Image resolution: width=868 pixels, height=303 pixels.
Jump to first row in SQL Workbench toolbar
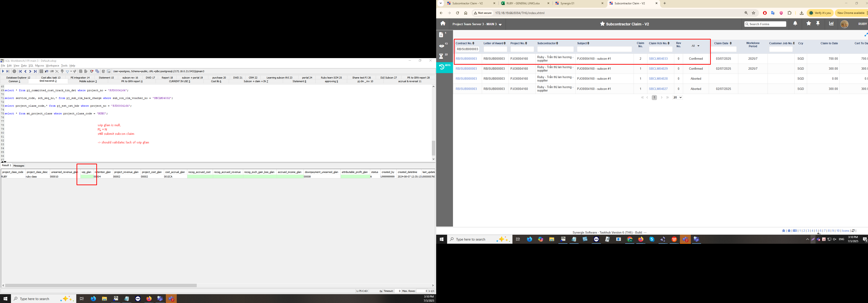tap(20, 71)
